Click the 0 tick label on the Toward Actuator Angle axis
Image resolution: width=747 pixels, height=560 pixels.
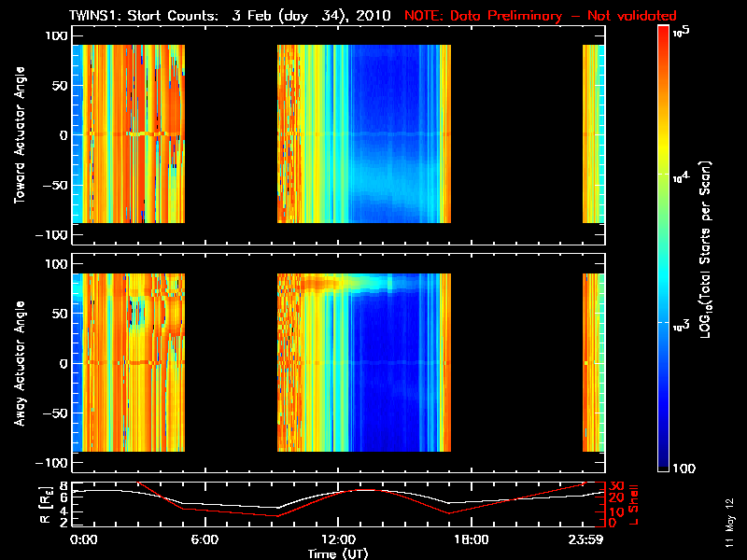pyautogui.click(x=63, y=135)
